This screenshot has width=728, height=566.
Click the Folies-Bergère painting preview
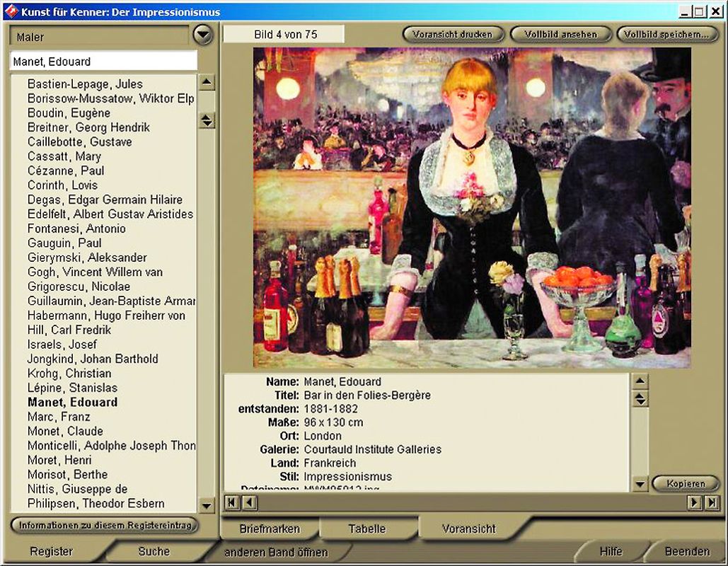coord(472,207)
